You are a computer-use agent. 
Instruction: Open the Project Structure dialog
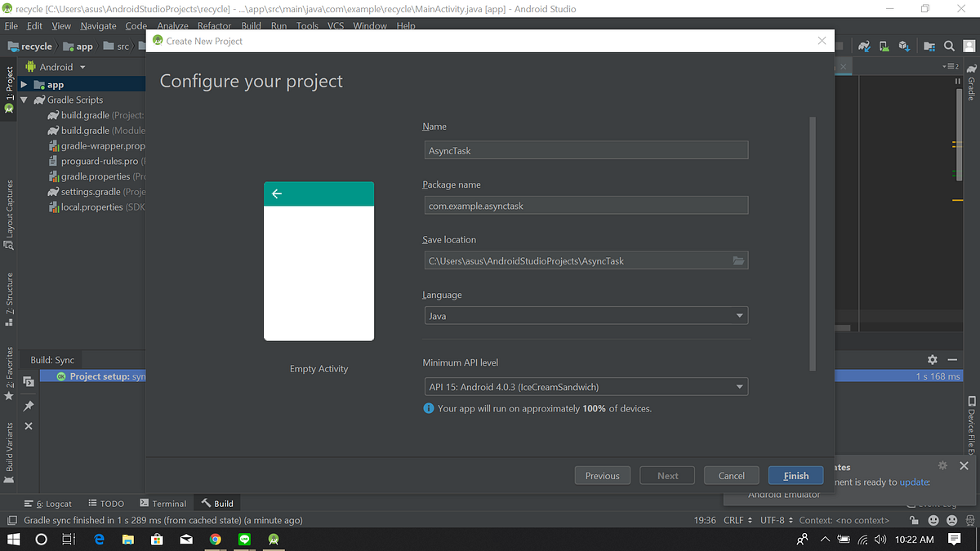pos(929,46)
